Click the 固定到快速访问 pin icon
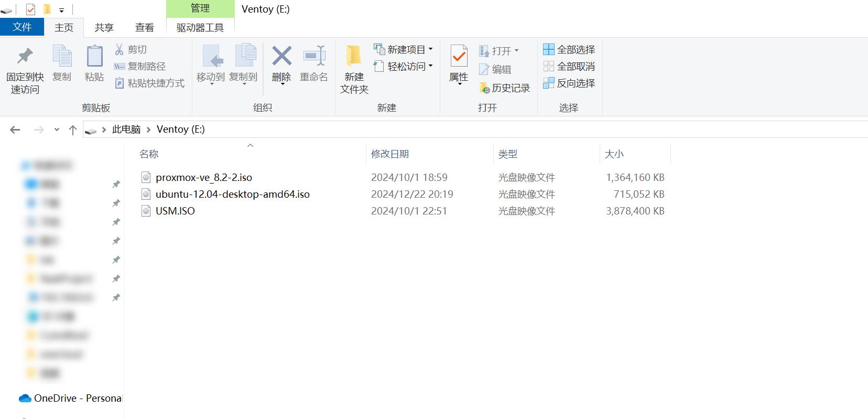The width and height of the screenshot is (868, 419). 25,56
